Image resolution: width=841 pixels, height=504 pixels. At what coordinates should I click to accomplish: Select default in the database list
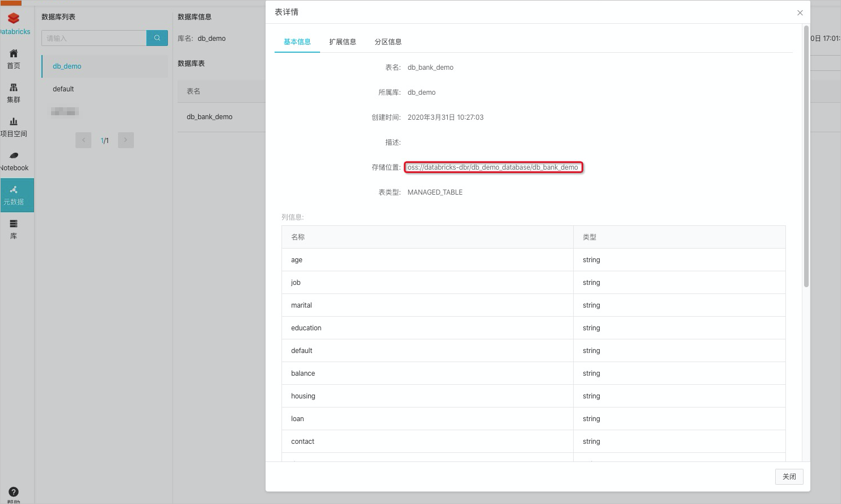[x=105, y=89]
